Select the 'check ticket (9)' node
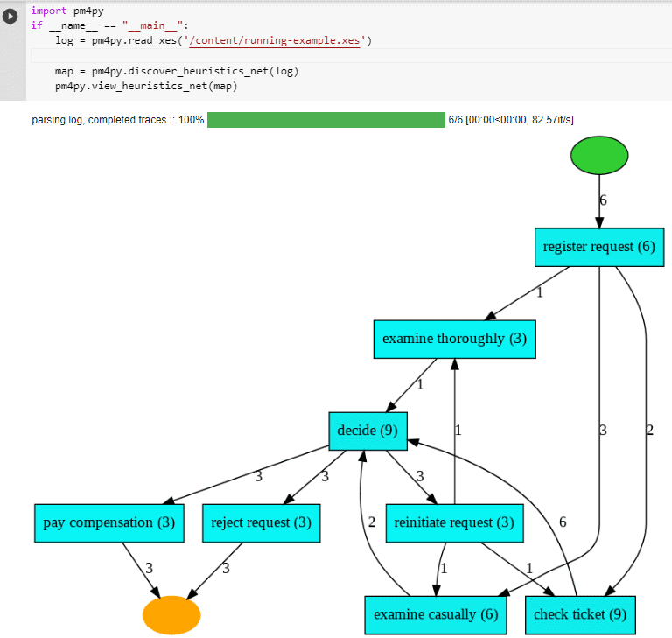The height and width of the screenshot is (638, 672). pos(580,615)
